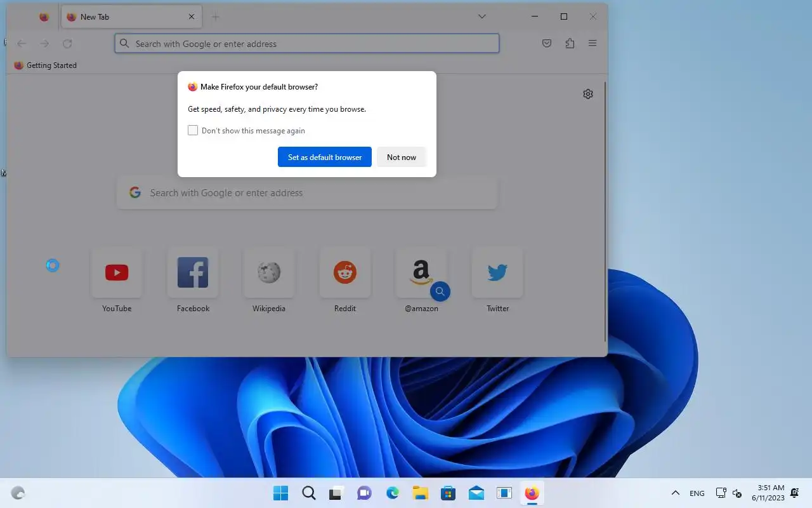Open the Windows Start menu
Image resolution: width=812 pixels, height=508 pixels.
(x=280, y=493)
